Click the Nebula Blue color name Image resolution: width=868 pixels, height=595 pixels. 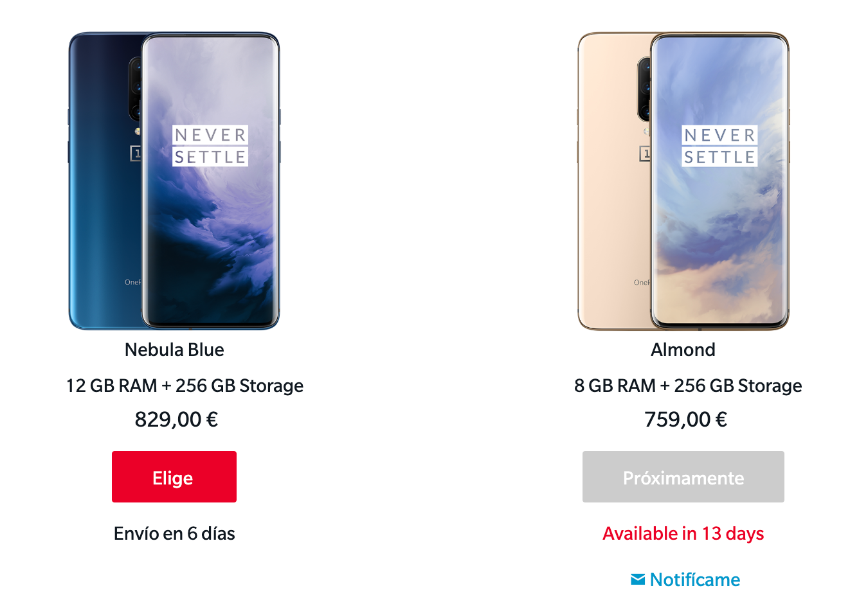point(174,350)
